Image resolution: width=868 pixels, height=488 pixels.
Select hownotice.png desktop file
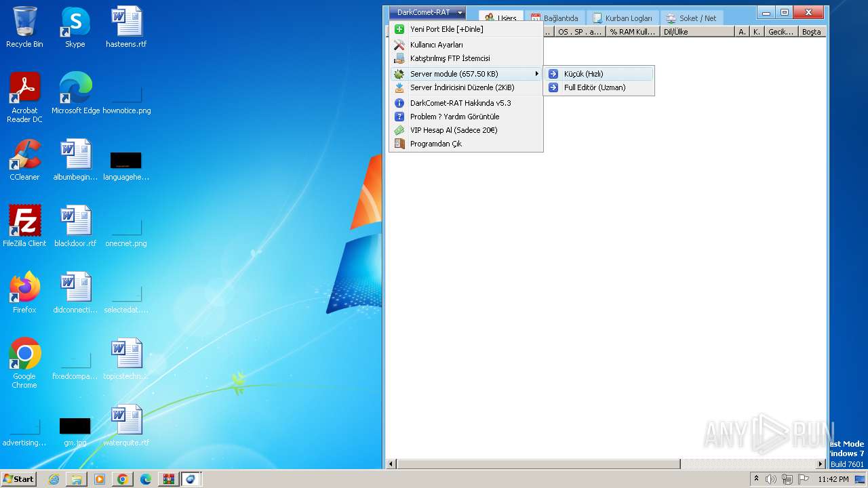126,100
